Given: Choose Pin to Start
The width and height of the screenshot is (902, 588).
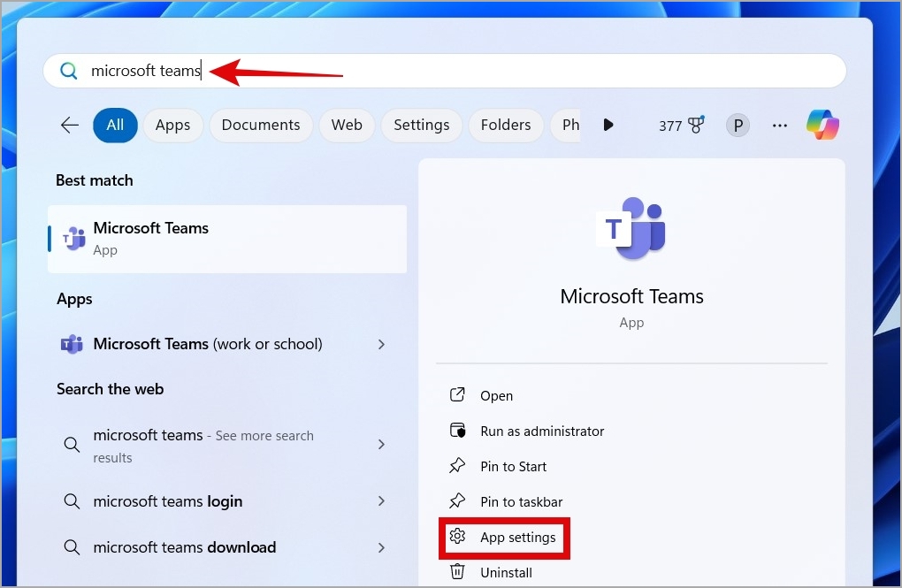Looking at the screenshot, I should click(513, 466).
